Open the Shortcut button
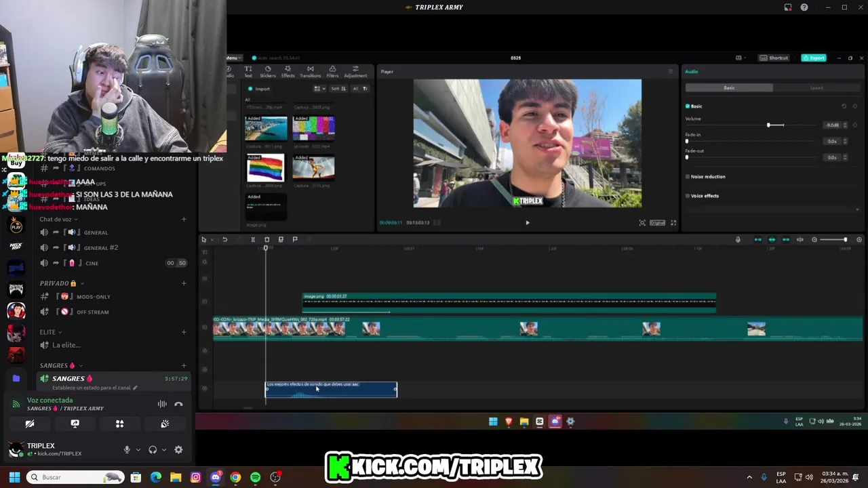The image size is (868, 488). 774,58
